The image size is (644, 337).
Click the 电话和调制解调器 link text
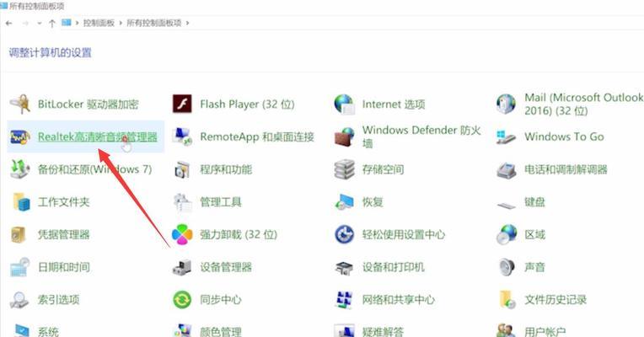click(566, 169)
